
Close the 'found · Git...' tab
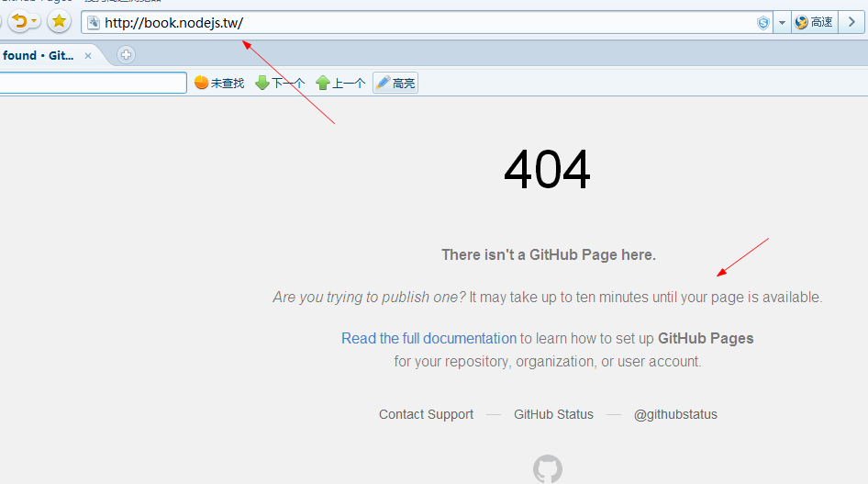(x=87, y=55)
